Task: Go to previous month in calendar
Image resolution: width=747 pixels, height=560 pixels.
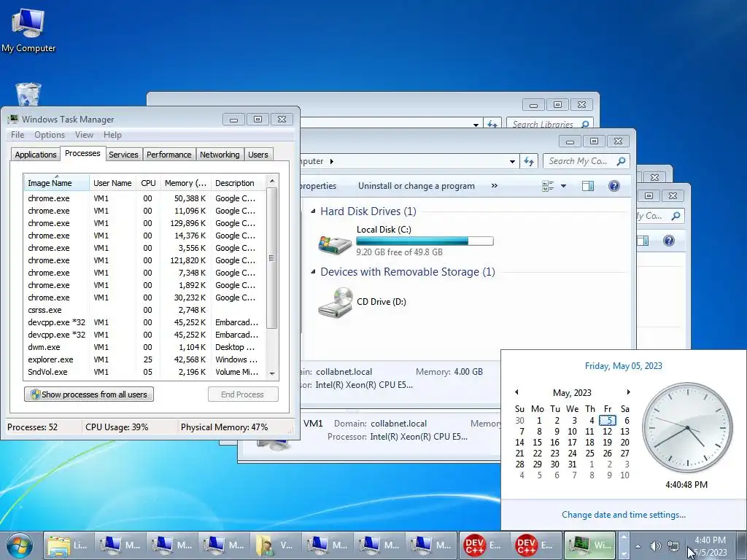Action: tap(516, 392)
